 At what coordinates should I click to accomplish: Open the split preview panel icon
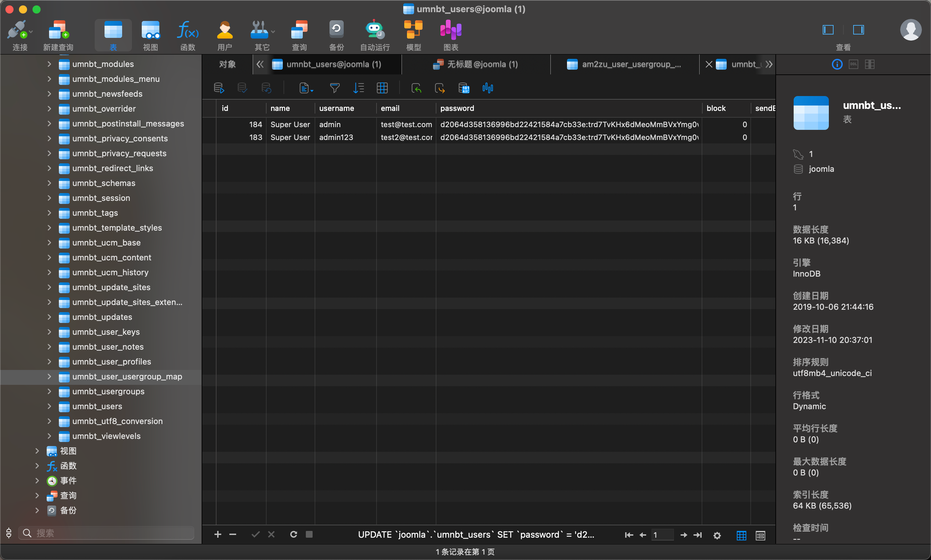coord(869,64)
